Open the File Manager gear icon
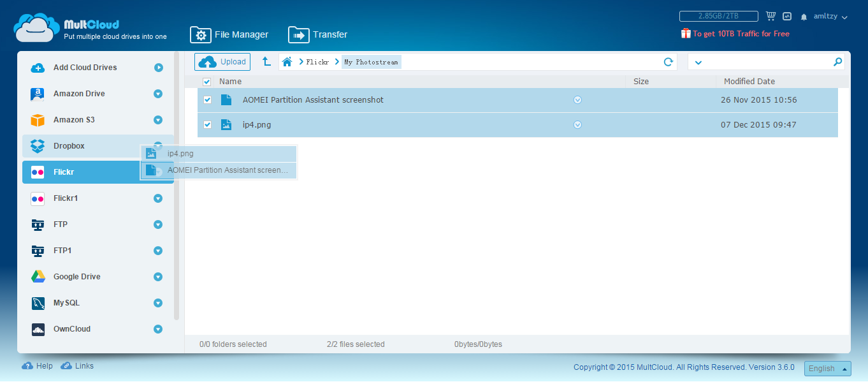This screenshot has width=868, height=382. (x=201, y=35)
